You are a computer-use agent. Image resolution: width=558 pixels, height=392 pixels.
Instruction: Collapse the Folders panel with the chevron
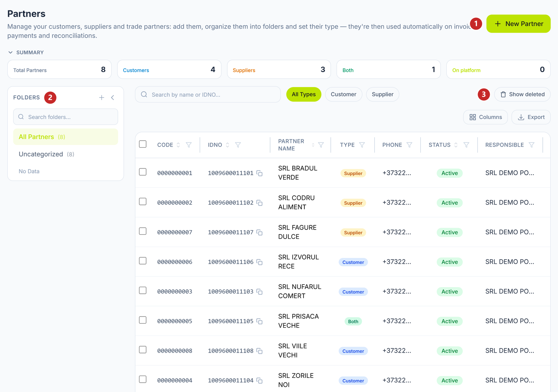(112, 97)
